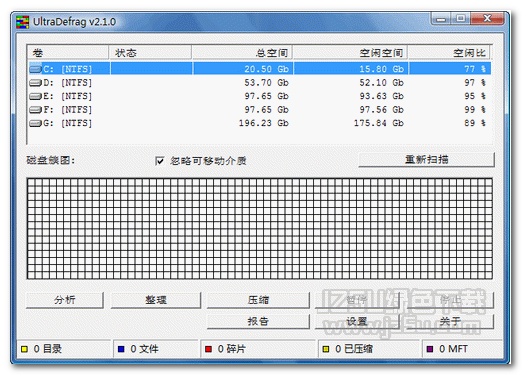
Task: Click the G: drive icon
Action: point(35,123)
